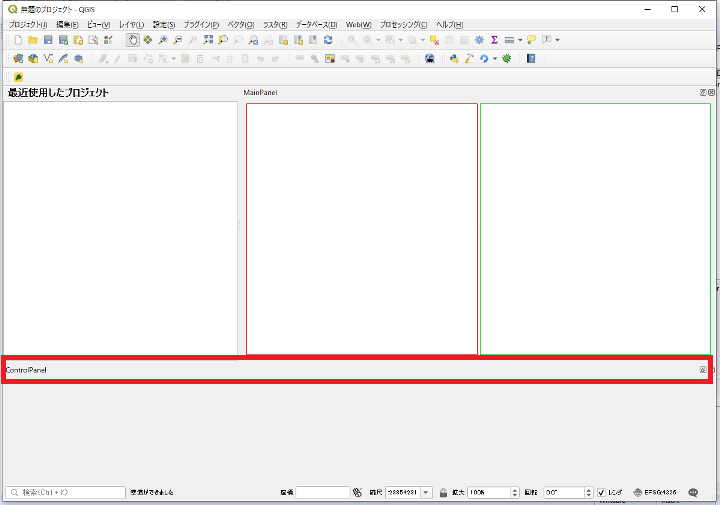Open the プロジェクト menu
The width and height of the screenshot is (720, 505).
pyautogui.click(x=28, y=24)
